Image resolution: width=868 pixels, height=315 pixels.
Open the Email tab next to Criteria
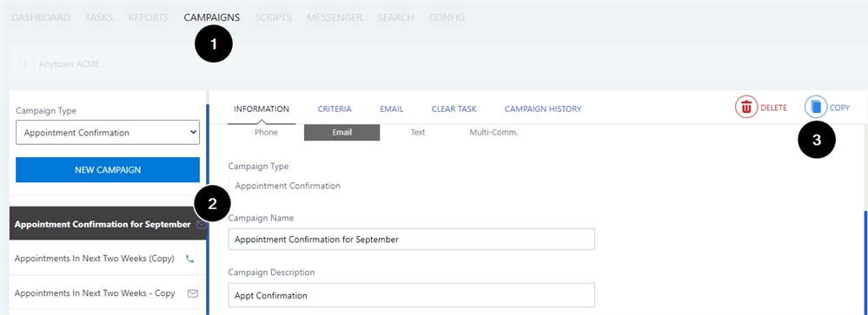tap(391, 108)
